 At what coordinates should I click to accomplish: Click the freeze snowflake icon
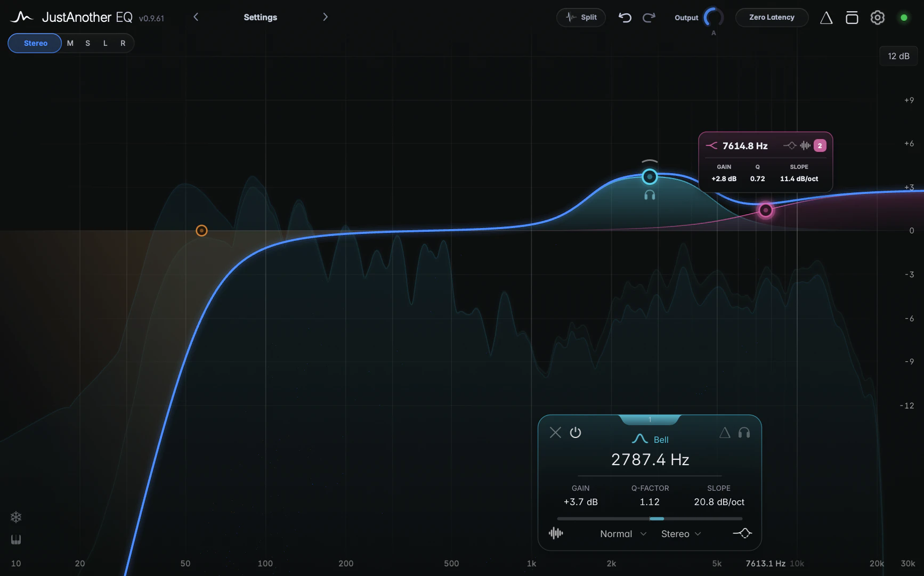point(16,517)
